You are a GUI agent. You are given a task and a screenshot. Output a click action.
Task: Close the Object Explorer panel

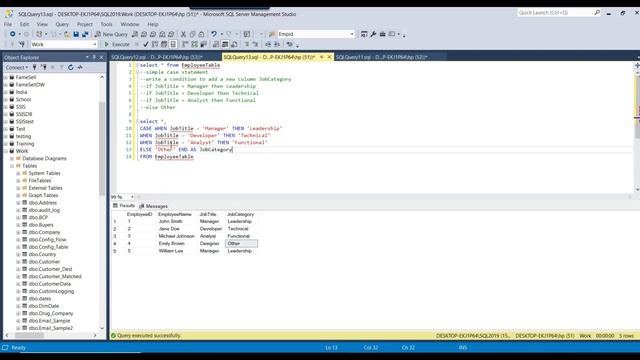[102, 57]
